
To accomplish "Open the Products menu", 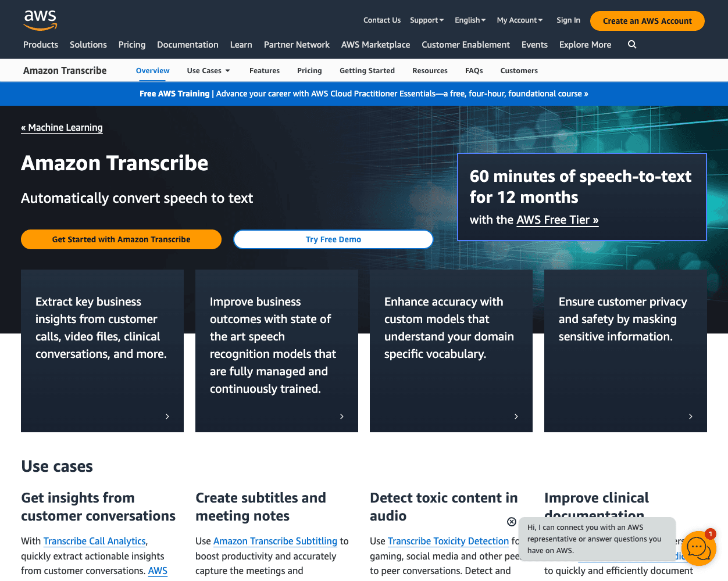I will (41, 45).
